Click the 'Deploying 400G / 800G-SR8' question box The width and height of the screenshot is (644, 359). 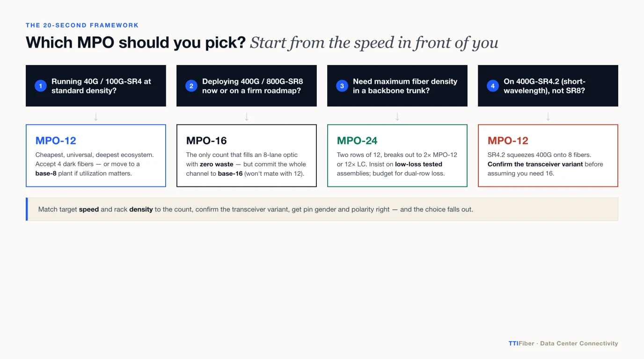click(247, 86)
